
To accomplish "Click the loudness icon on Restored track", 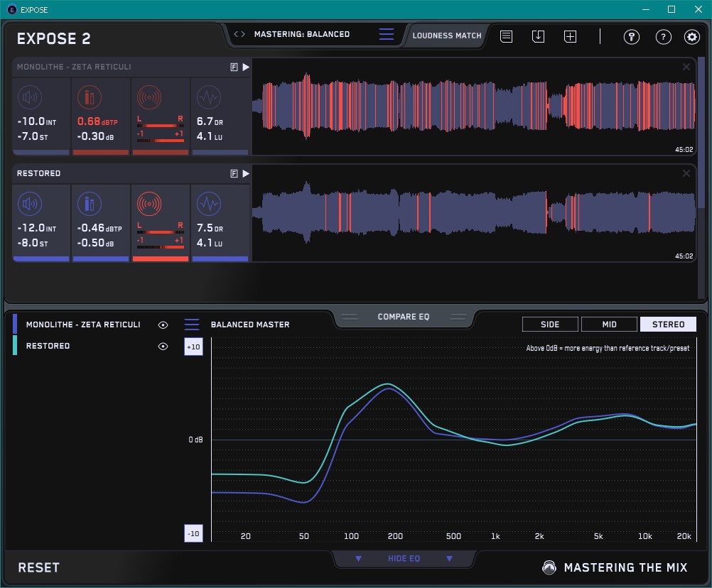I will point(29,205).
